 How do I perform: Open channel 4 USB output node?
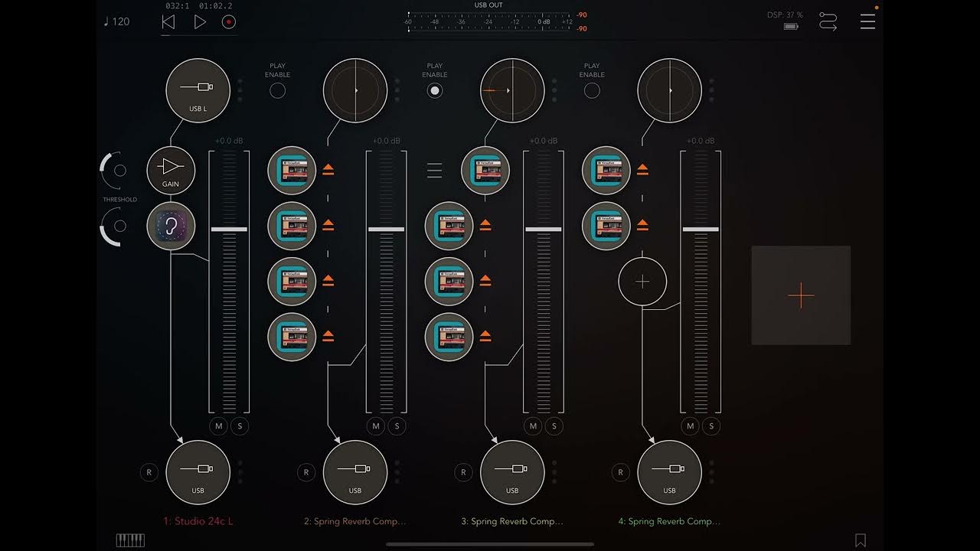tap(670, 472)
